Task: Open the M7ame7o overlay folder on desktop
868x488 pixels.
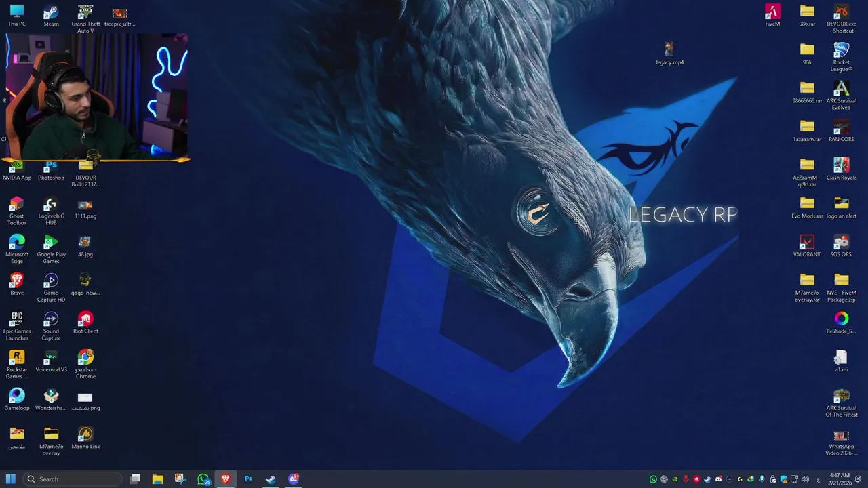Action: (x=51, y=442)
